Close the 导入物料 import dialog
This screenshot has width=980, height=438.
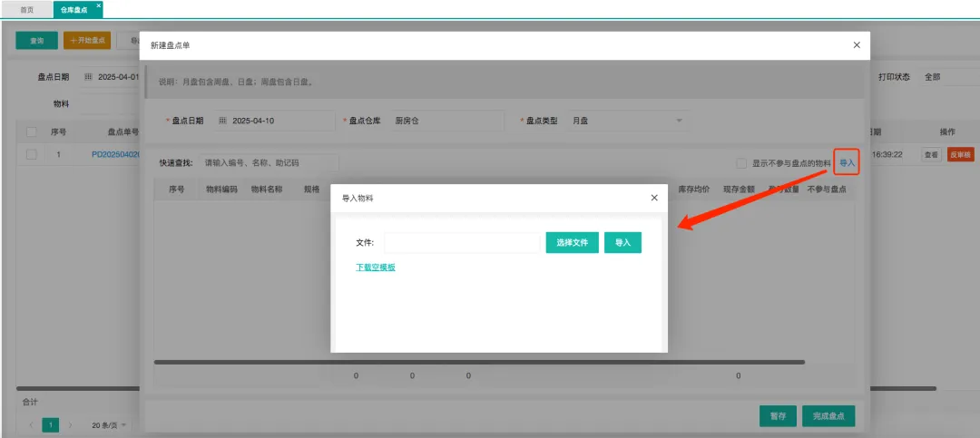[654, 198]
